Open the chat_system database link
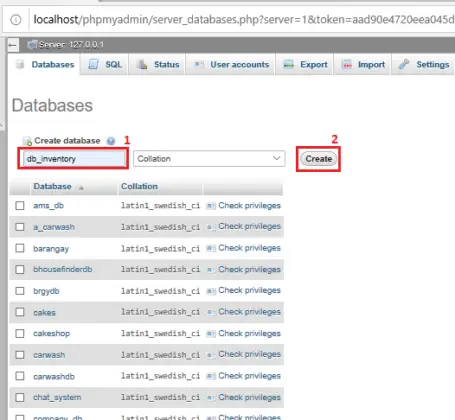The height and width of the screenshot is (420, 455). 57,397
